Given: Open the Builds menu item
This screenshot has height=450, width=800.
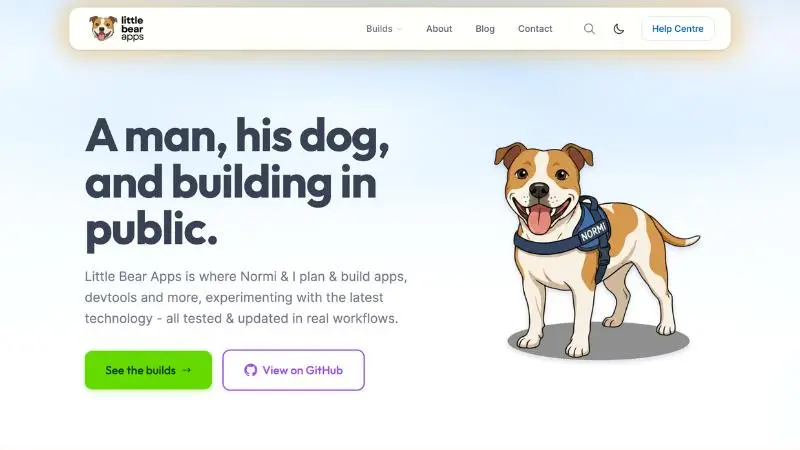Looking at the screenshot, I should tap(379, 29).
